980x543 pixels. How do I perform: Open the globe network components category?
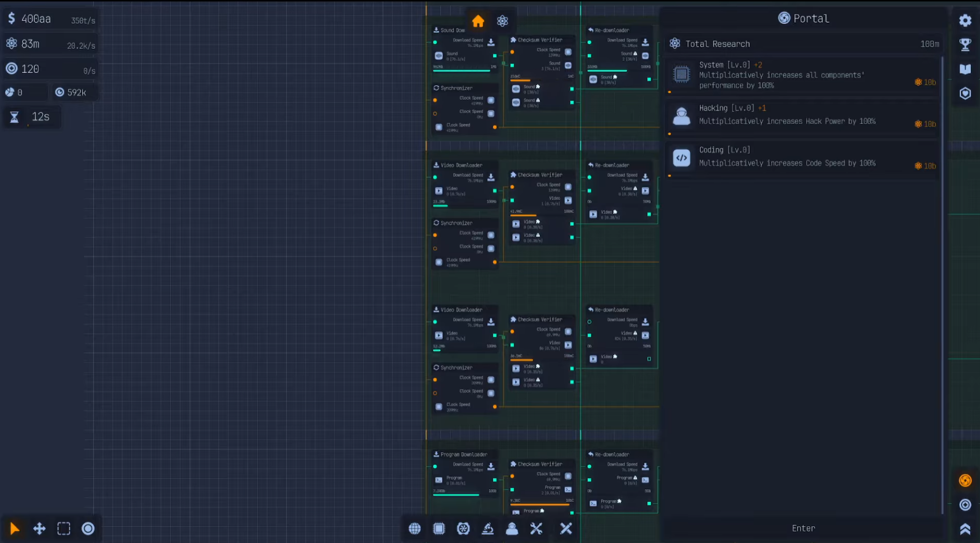click(414, 529)
